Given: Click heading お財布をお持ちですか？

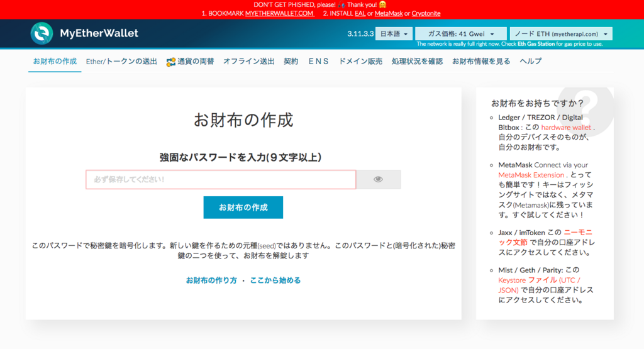Looking at the screenshot, I should [538, 104].
